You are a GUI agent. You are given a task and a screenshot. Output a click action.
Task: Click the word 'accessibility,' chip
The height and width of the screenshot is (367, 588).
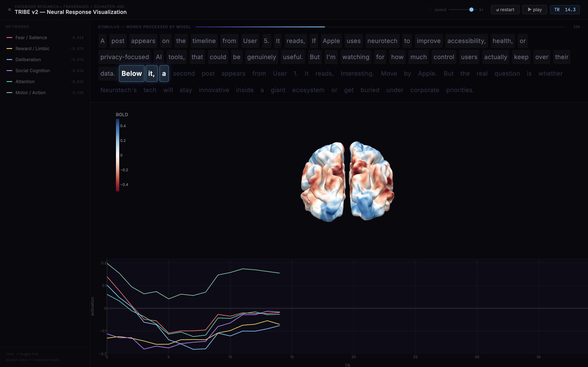pyautogui.click(x=466, y=41)
